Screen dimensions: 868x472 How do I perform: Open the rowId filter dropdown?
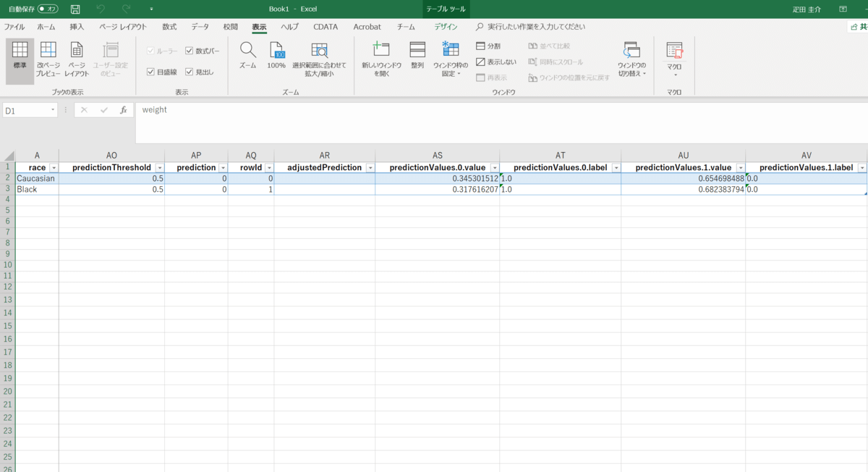pyautogui.click(x=268, y=168)
